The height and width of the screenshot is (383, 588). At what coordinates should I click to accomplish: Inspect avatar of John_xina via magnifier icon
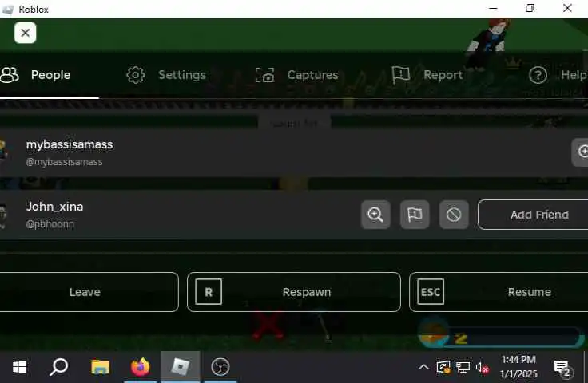coord(375,215)
